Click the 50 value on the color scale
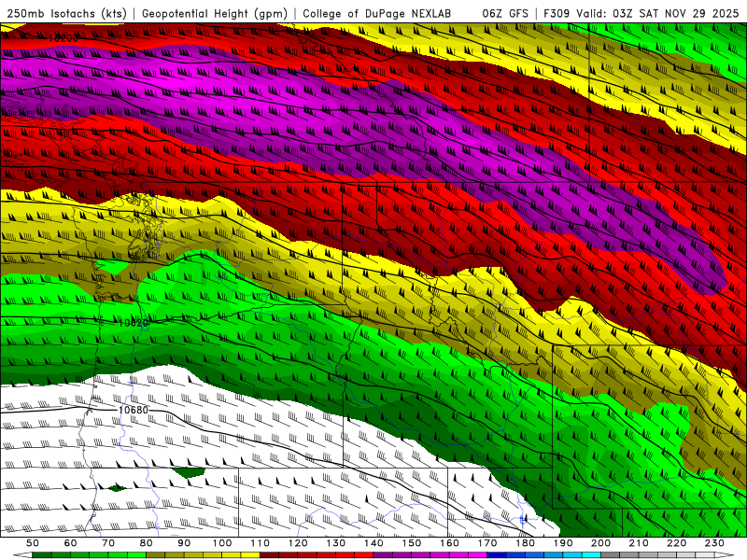The width and height of the screenshot is (747, 560). [x=33, y=543]
